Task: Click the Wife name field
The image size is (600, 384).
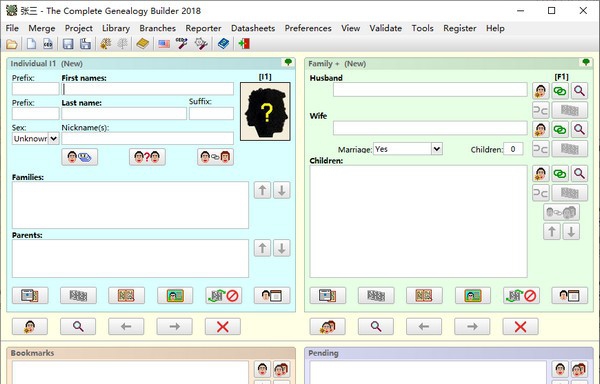Action: (x=430, y=128)
